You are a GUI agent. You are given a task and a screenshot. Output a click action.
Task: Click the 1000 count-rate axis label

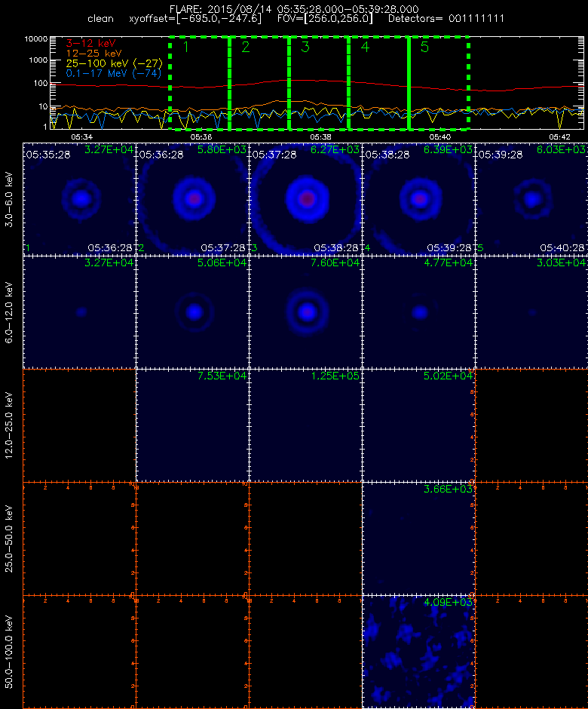pyautogui.click(x=38, y=60)
